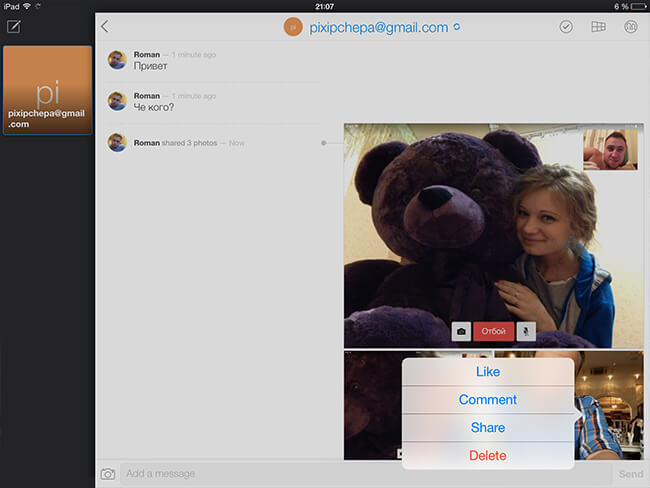Open the checkmark circle icon in header

point(566,27)
